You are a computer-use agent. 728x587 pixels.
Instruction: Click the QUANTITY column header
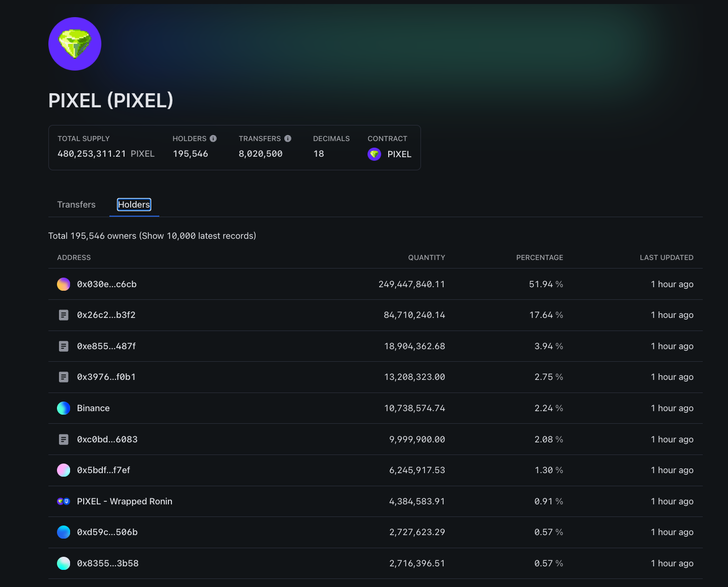427,257
